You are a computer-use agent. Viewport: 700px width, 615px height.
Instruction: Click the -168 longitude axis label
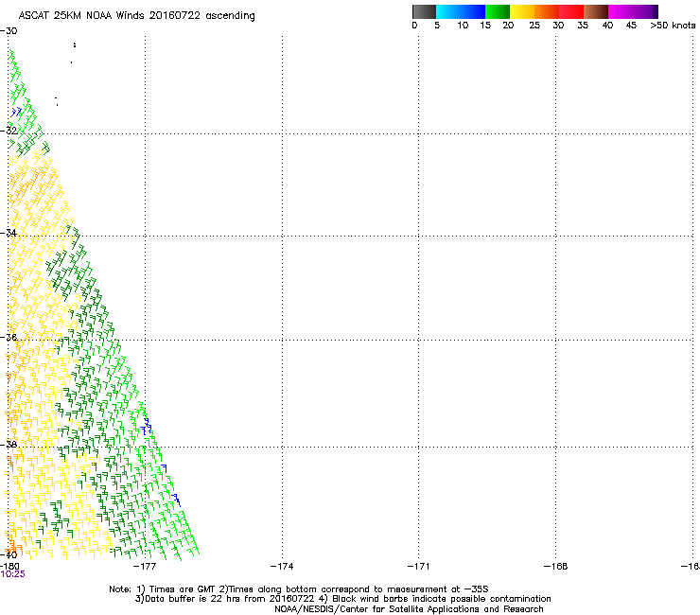(x=556, y=567)
